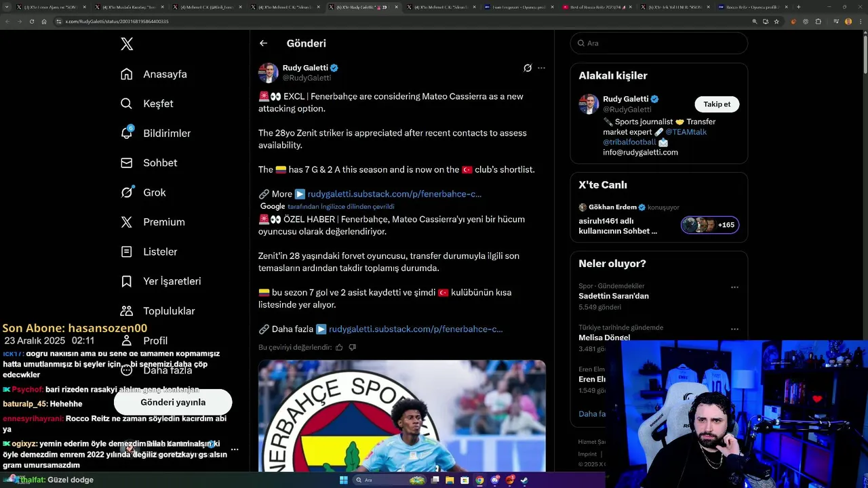This screenshot has height=488, width=868.
Task: Click the Ara search field on X
Action: pyautogui.click(x=659, y=43)
